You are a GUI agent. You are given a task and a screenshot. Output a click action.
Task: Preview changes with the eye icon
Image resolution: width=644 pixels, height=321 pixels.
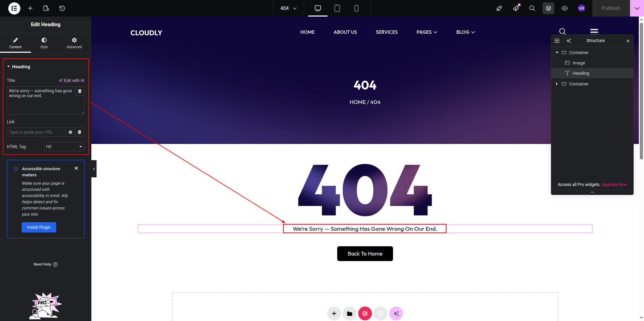point(565,8)
